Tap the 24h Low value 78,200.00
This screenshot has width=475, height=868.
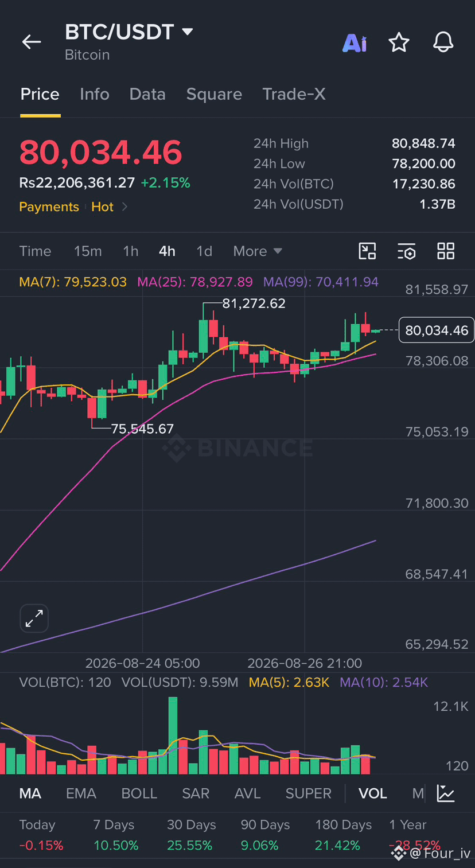coord(423,164)
